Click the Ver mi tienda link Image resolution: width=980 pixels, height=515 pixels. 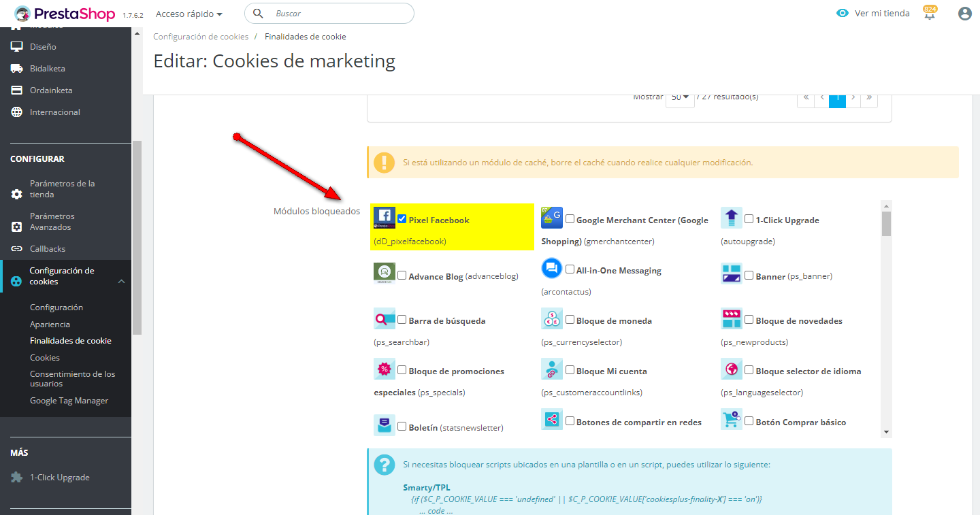[874, 14]
